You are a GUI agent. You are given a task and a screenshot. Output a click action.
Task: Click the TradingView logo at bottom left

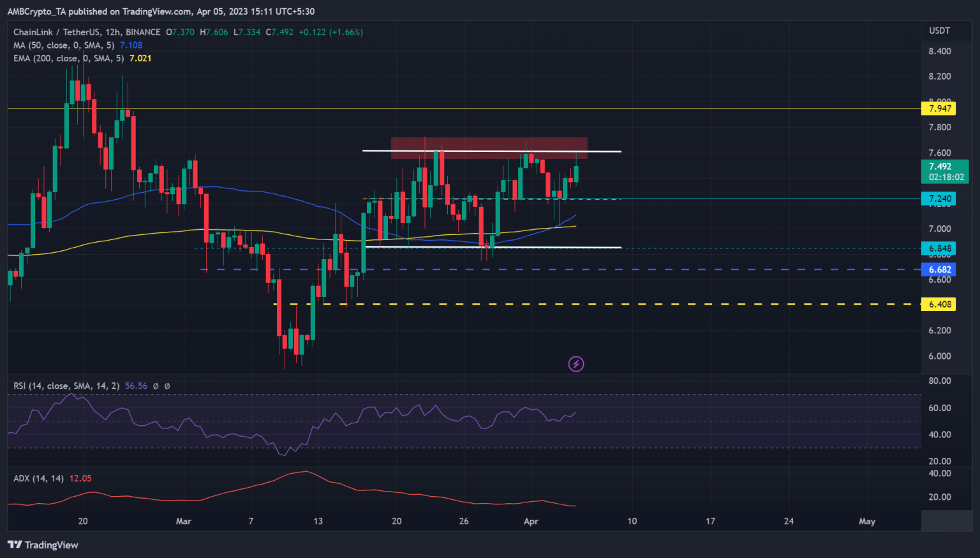coord(43,545)
